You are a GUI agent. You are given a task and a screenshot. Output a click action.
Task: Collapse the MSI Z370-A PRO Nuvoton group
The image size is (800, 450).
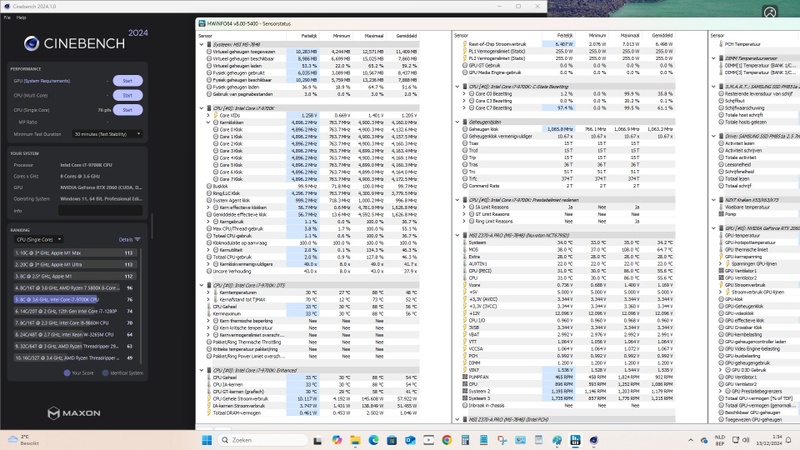click(x=458, y=235)
